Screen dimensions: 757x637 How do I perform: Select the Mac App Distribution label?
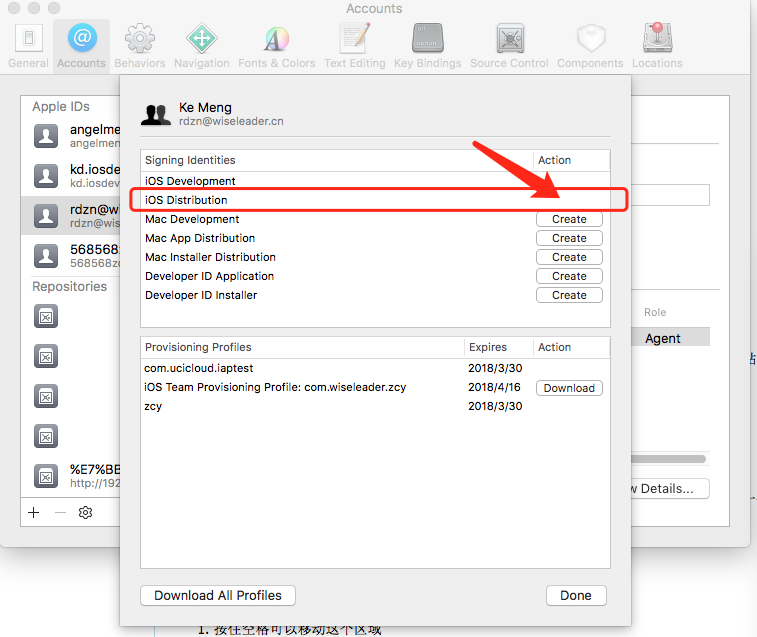(x=200, y=238)
